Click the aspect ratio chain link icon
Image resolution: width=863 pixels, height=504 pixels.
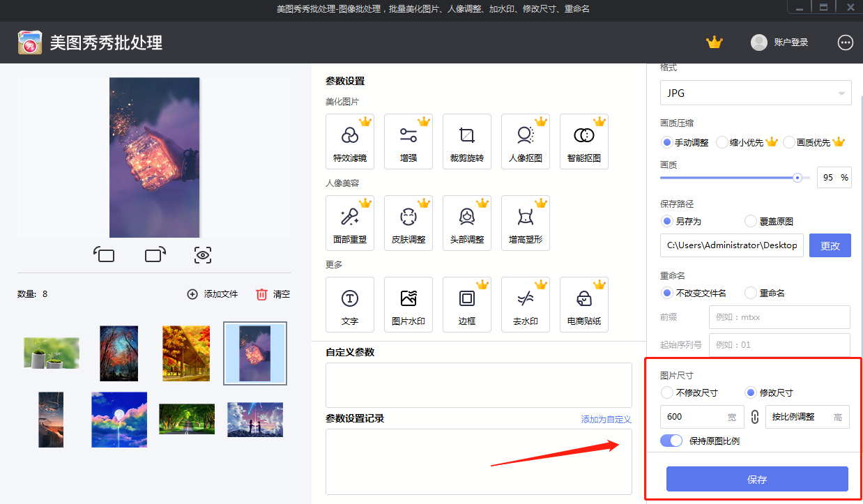pos(755,417)
